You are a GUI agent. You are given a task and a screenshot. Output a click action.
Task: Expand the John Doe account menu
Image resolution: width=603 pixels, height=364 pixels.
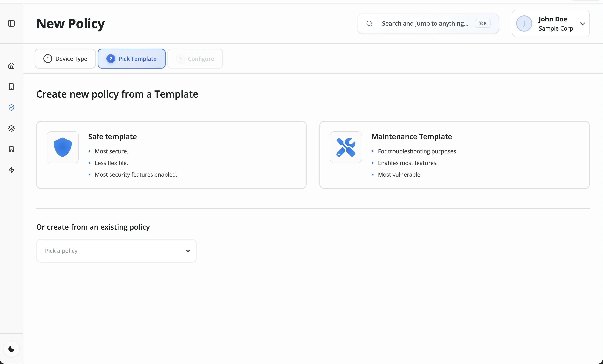click(x=582, y=24)
